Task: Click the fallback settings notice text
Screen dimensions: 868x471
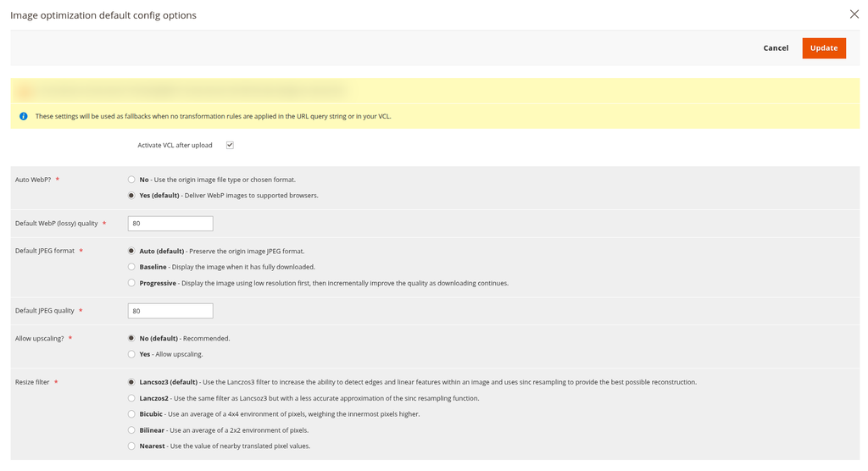Action: pyautogui.click(x=213, y=117)
